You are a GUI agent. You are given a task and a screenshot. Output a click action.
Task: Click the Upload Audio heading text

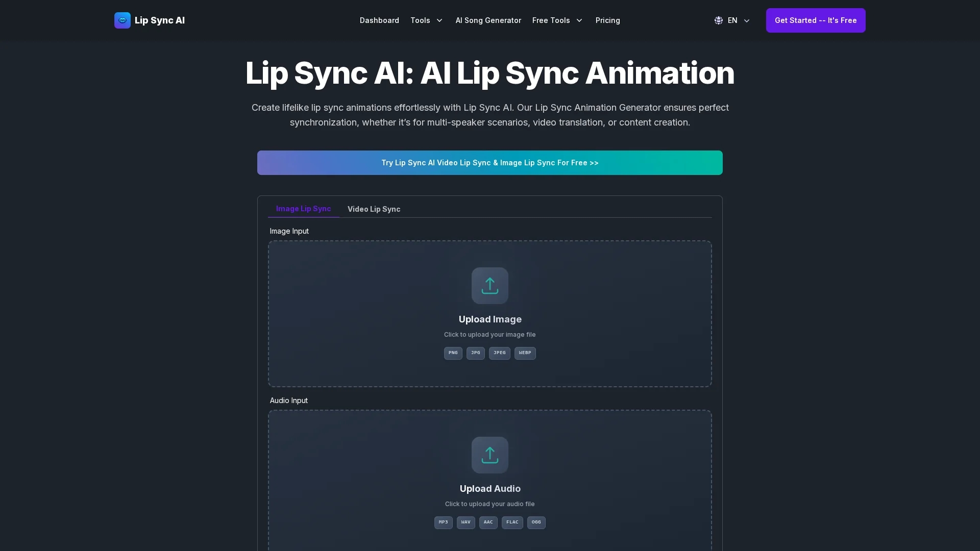coord(490,489)
